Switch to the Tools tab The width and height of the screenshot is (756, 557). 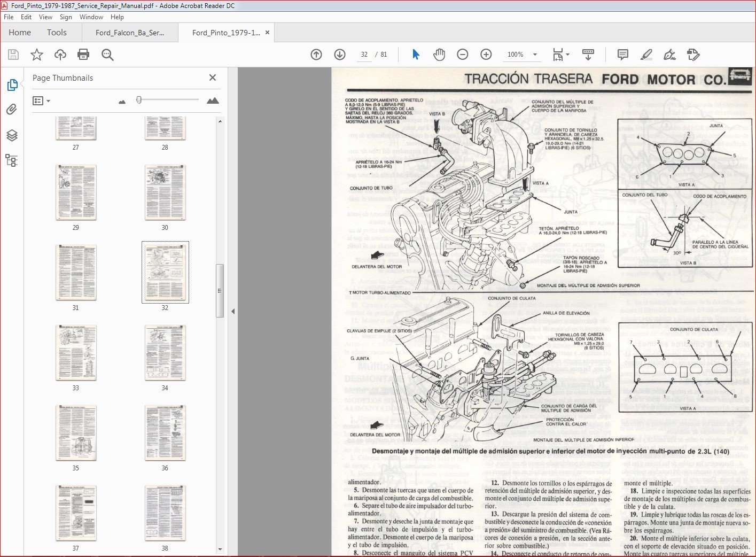coord(57,33)
